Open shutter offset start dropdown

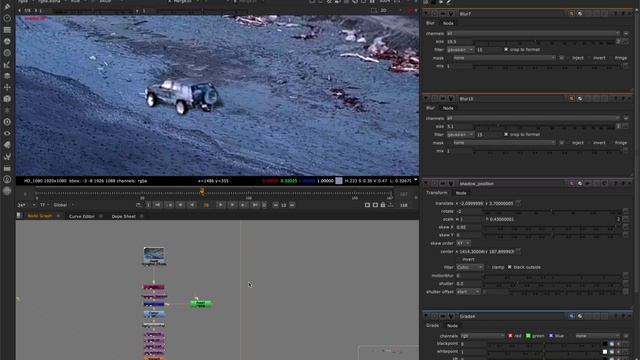[468, 292]
